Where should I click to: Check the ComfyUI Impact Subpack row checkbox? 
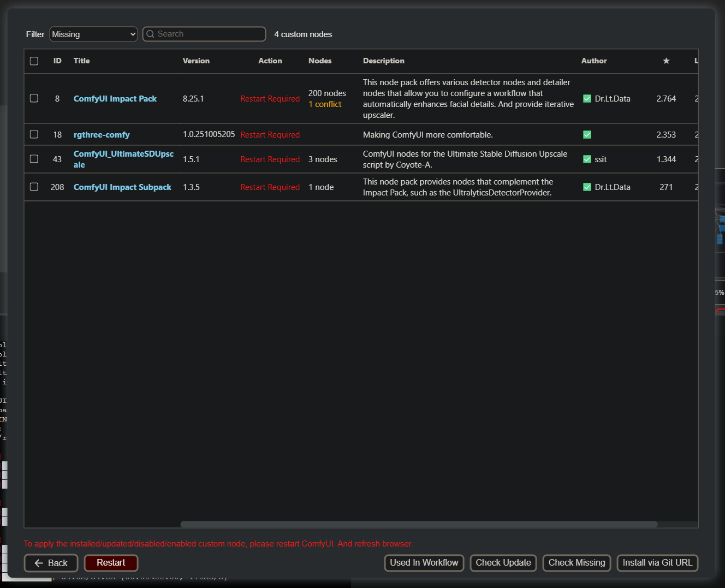[34, 187]
